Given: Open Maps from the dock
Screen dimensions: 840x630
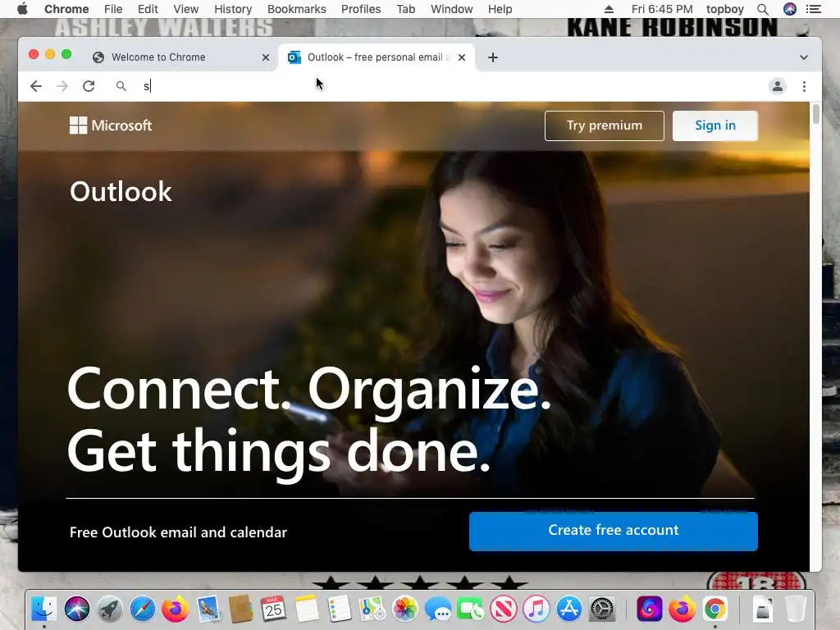Looking at the screenshot, I should pyautogui.click(x=372, y=609).
